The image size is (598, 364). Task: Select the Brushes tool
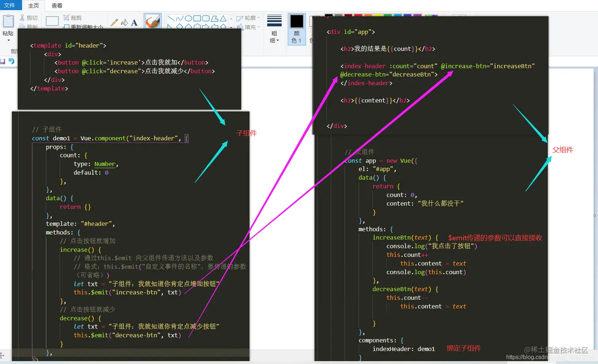pyautogui.click(x=152, y=21)
